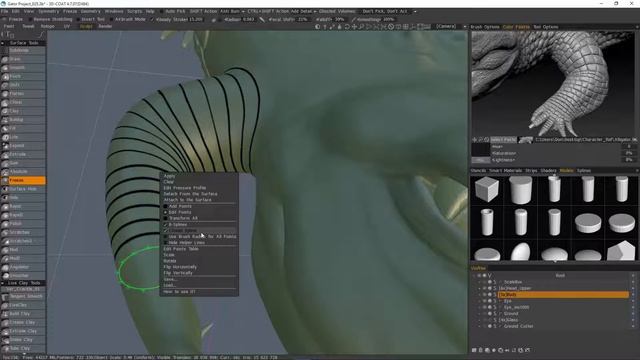640x360 pixels.
Task: Click Flip Horizontally in context menu
Action: click(x=180, y=267)
